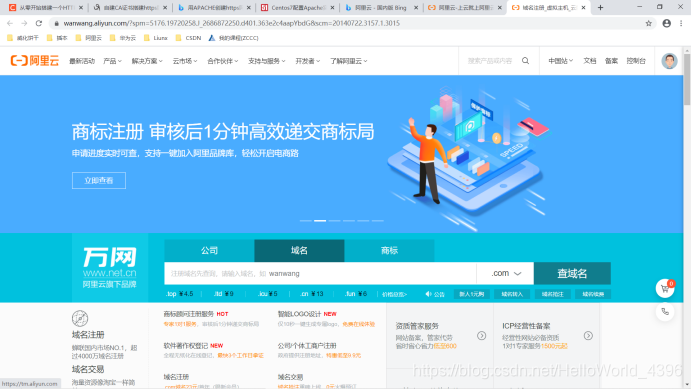Click arrow circle beside ICP经营性备案
The width and height of the screenshot is (692, 389).
tap(588, 336)
